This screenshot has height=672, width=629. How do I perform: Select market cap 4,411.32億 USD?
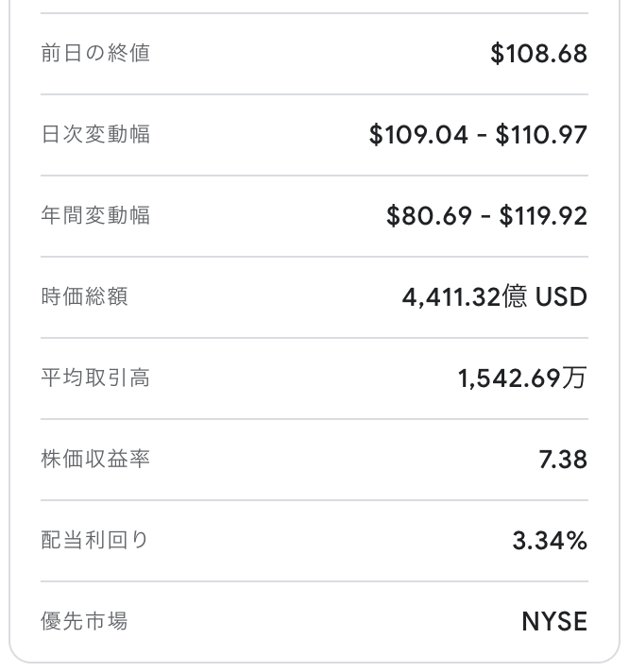click(495, 296)
